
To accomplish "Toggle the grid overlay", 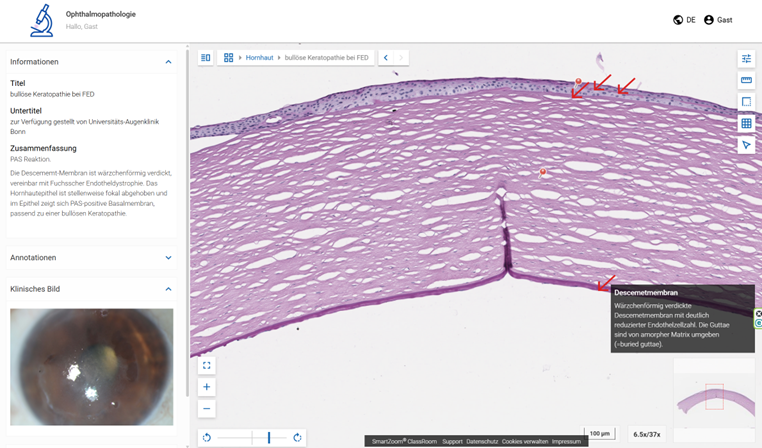I will pos(746,124).
